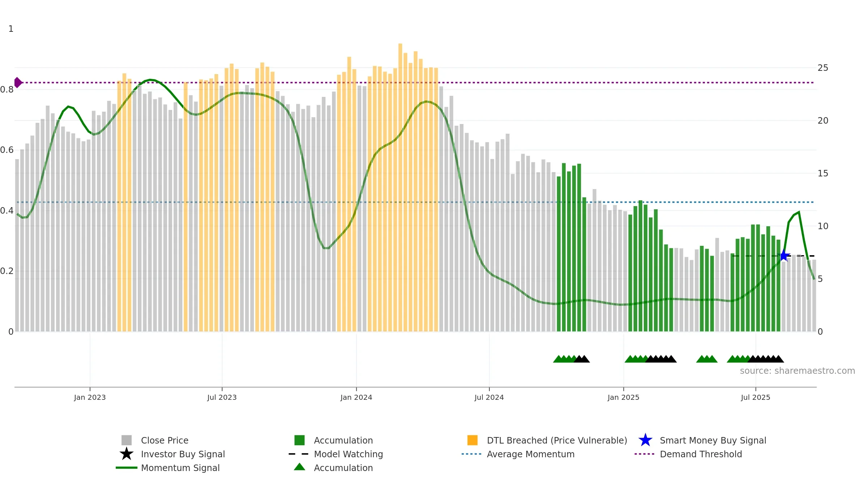Click the tallest orange bar in early 2024
868x488 pixels.
pyautogui.click(x=400, y=187)
